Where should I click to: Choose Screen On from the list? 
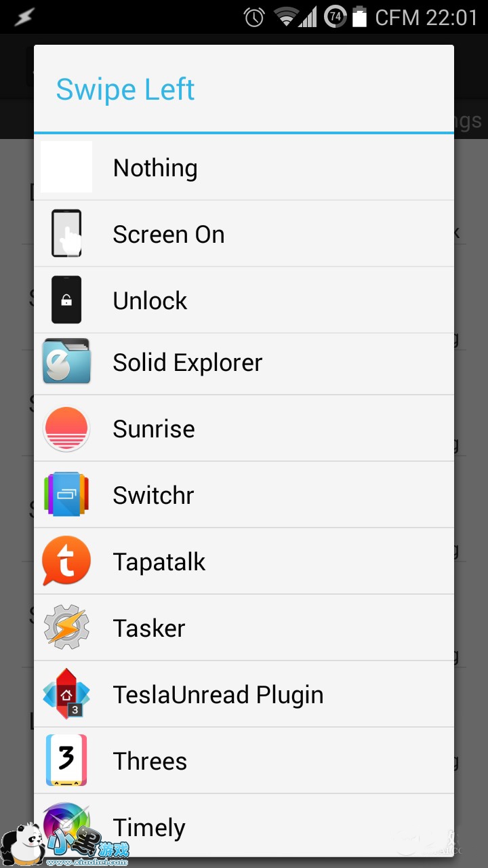pos(169,235)
